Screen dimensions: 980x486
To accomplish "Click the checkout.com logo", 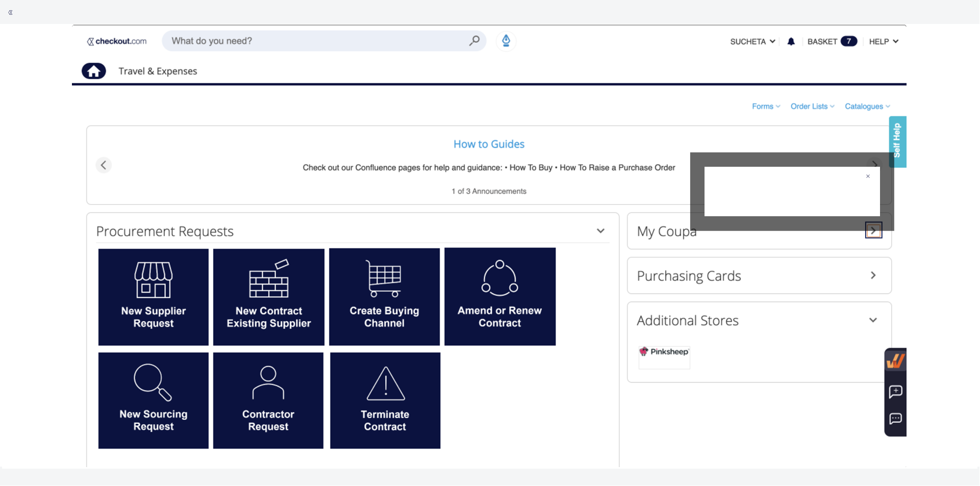I will (x=117, y=41).
